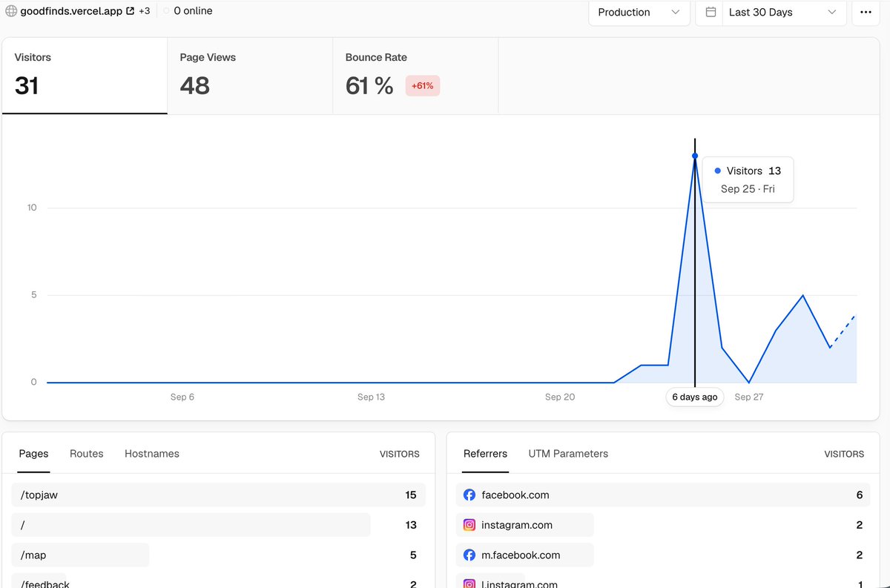
Task: Click the Instagram icon for l.instagram.com row
Action: [469, 584]
